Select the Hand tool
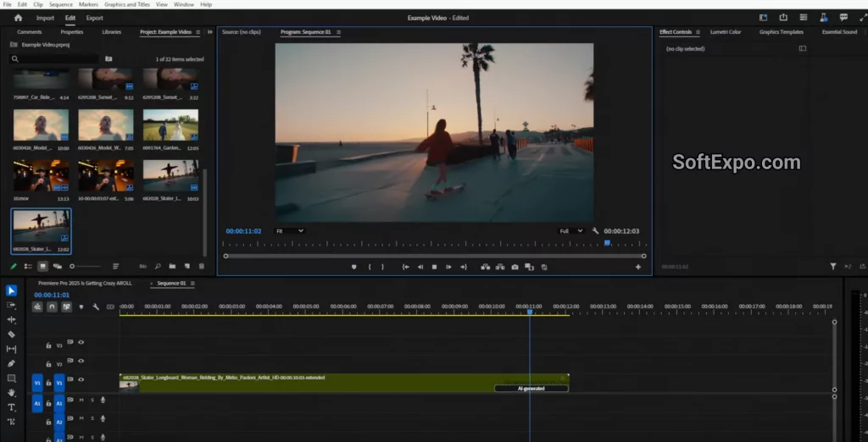The width and height of the screenshot is (868, 442). [11, 393]
